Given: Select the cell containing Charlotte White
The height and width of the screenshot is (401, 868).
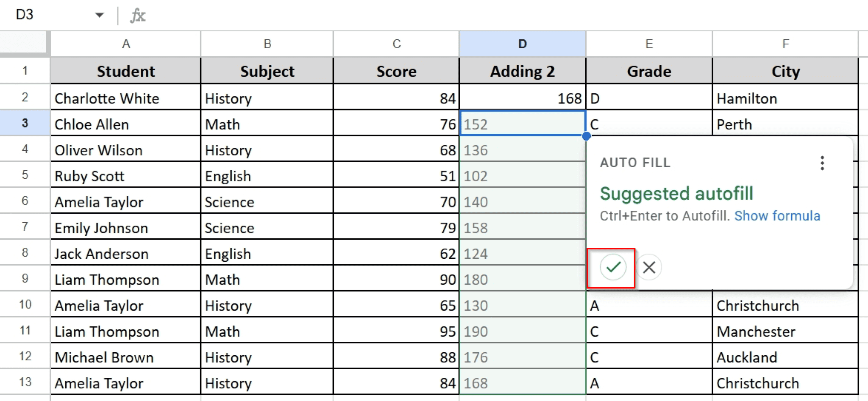Looking at the screenshot, I should [x=125, y=98].
